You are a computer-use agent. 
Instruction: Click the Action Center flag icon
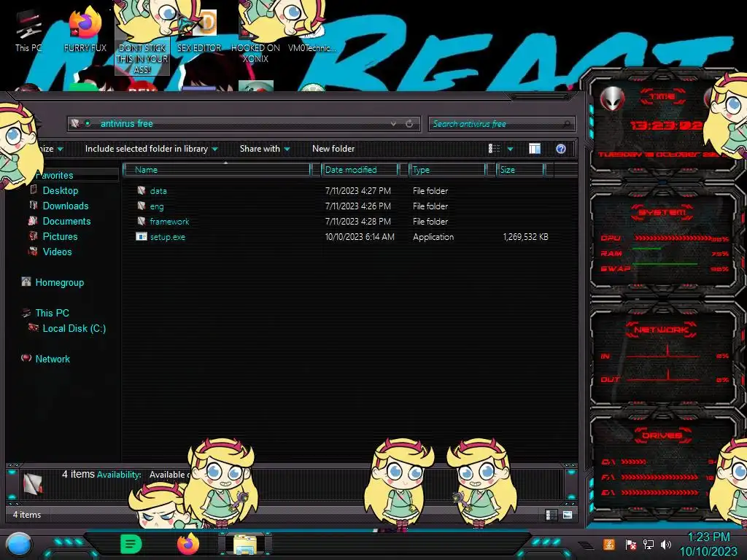click(x=630, y=544)
